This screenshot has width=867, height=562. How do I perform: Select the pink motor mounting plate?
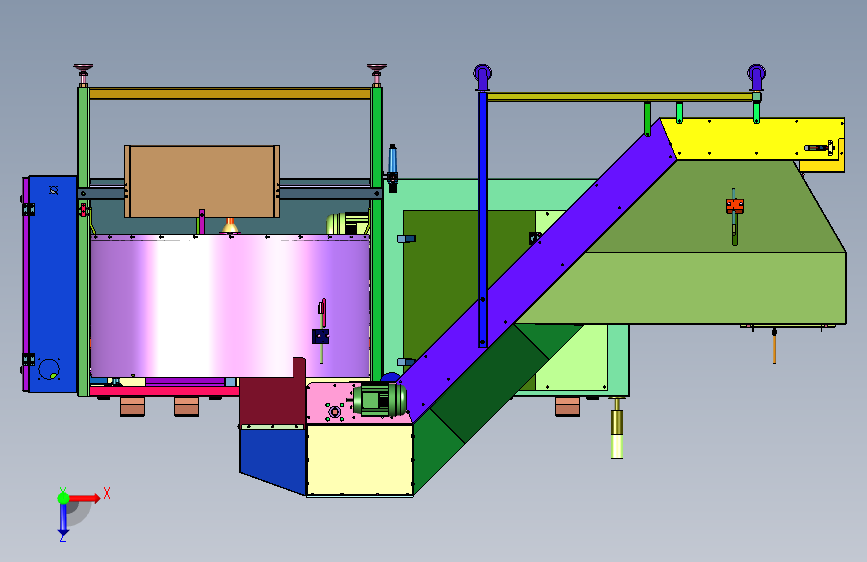332,404
